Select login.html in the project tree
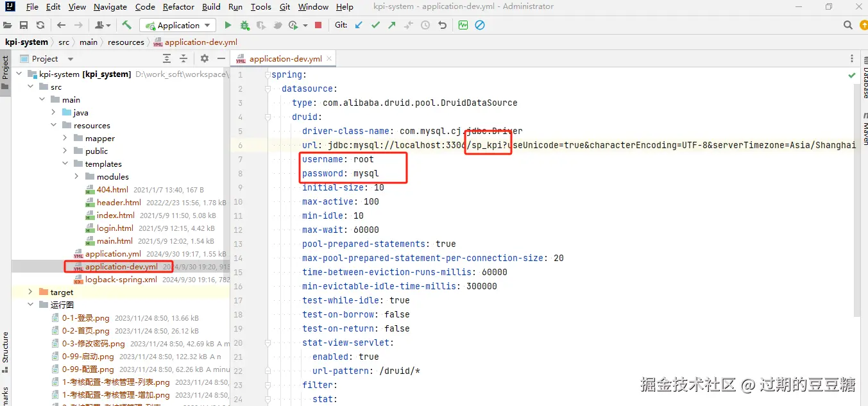This screenshot has height=406, width=868. tap(115, 228)
